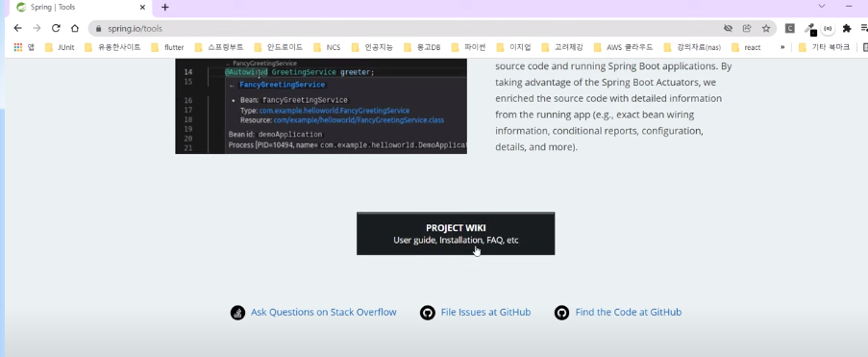Open the JUnit bookmark folder
The image size is (868, 357).
click(60, 47)
